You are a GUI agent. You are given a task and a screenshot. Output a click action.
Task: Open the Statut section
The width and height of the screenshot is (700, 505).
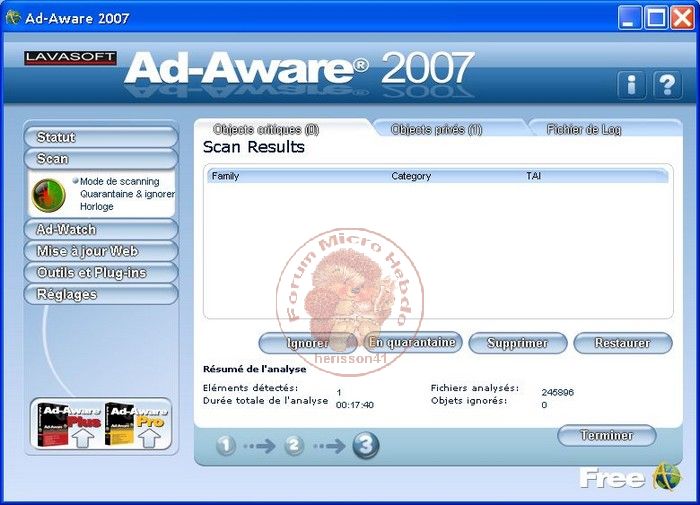pos(101,137)
